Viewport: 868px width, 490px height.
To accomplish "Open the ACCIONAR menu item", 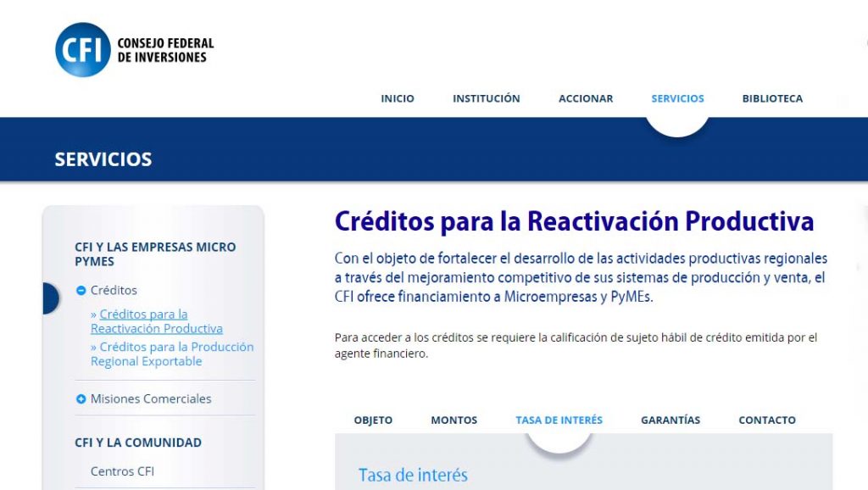I will point(586,98).
